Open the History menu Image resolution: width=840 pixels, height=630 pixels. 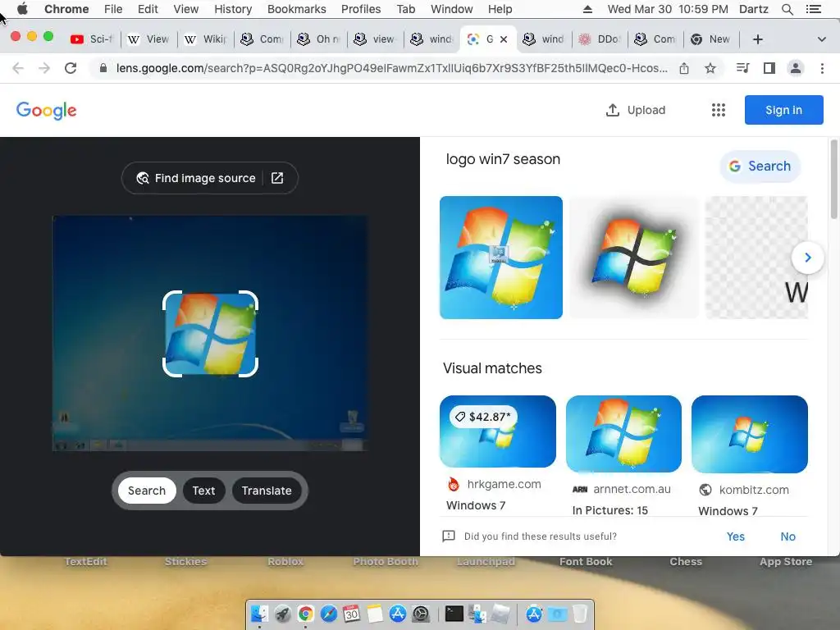233,9
